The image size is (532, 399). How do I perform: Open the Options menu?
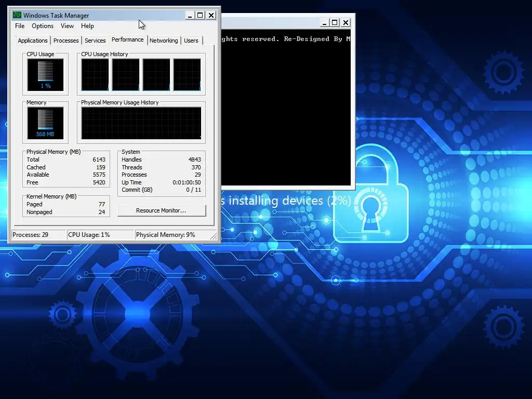coord(43,26)
